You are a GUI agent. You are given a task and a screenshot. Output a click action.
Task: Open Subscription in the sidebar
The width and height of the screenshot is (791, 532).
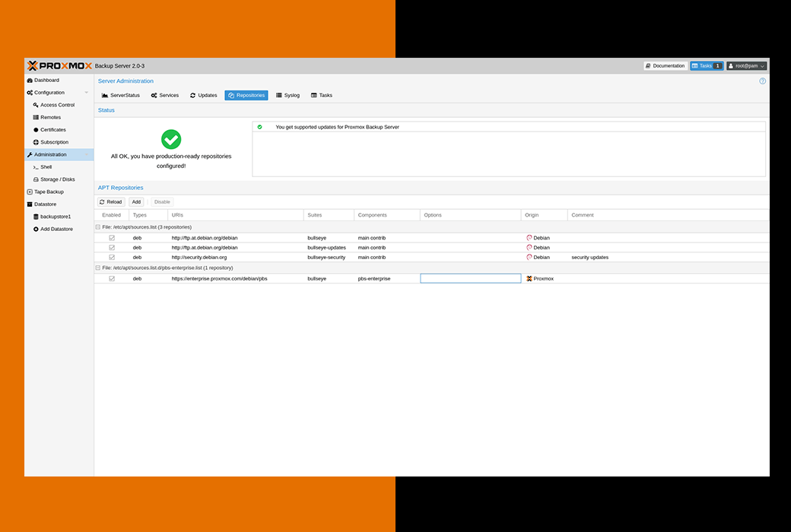click(59, 142)
